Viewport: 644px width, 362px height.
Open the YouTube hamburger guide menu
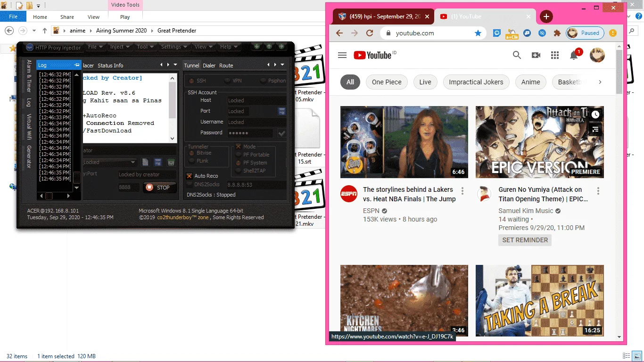point(342,55)
